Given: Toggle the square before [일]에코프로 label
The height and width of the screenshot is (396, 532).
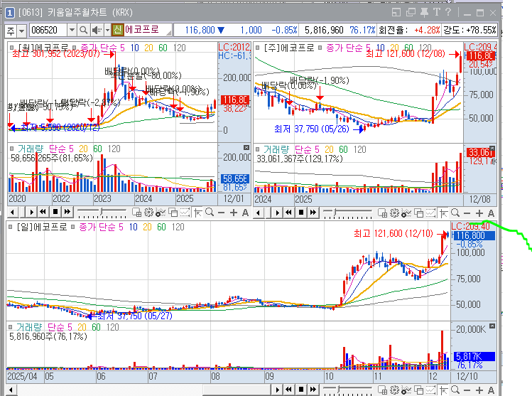Looking at the screenshot, I should [x=11, y=227].
